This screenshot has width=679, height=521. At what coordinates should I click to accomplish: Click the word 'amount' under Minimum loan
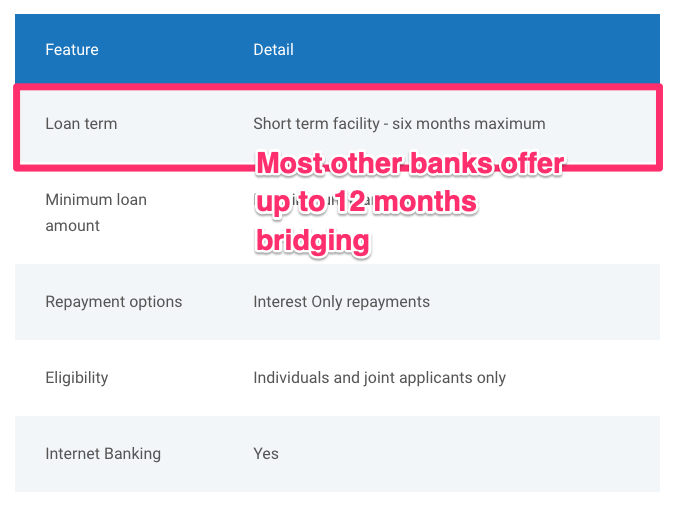(73, 225)
